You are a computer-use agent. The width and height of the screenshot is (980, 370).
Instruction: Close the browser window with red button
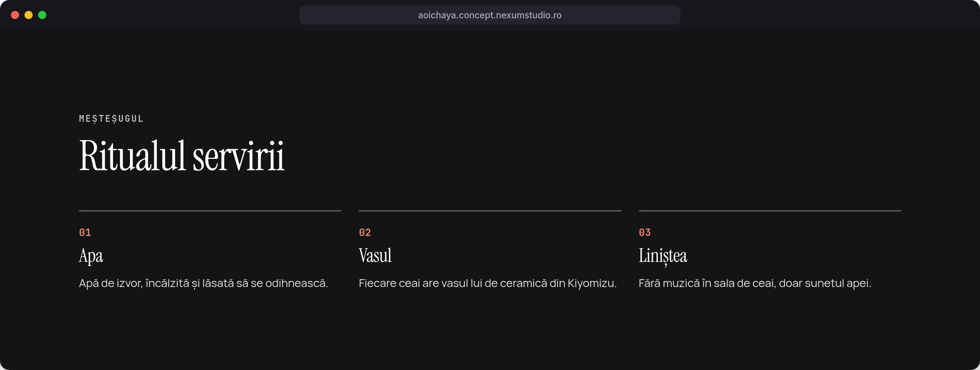coord(15,15)
